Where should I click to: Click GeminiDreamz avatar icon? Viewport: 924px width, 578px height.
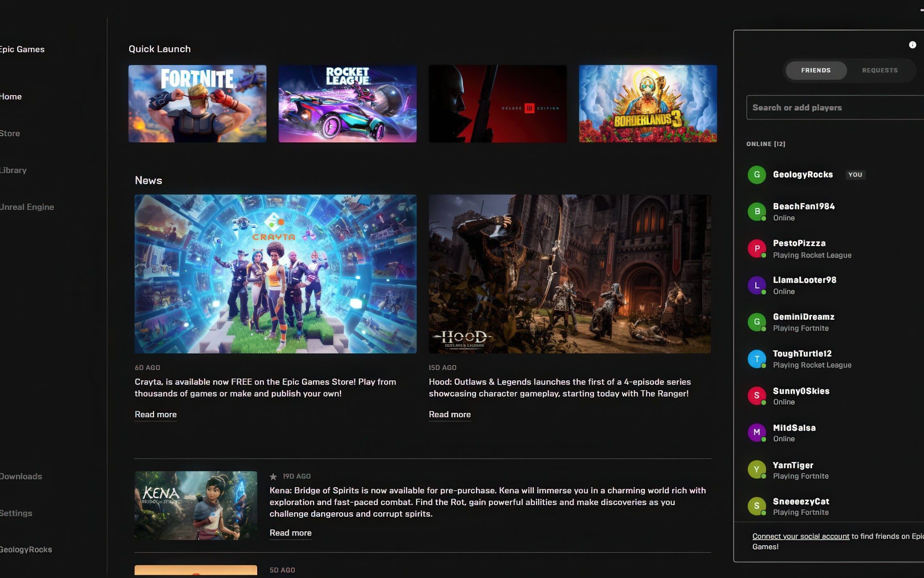(x=756, y=322)
